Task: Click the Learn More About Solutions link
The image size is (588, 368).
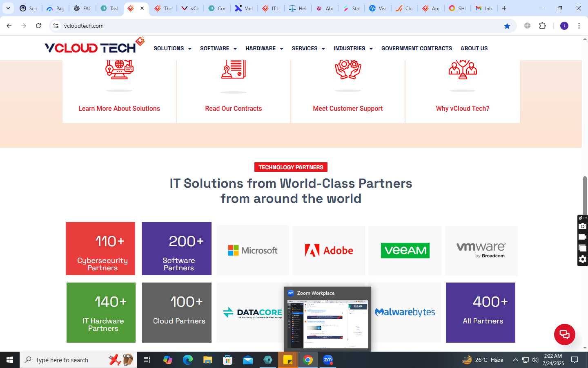Action: (x=119, y=108)
